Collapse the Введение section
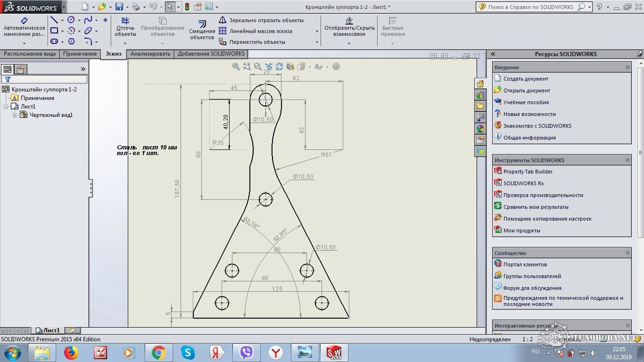Screen dimensions: 644x362 pyautogui.click(x=627, y=67)
